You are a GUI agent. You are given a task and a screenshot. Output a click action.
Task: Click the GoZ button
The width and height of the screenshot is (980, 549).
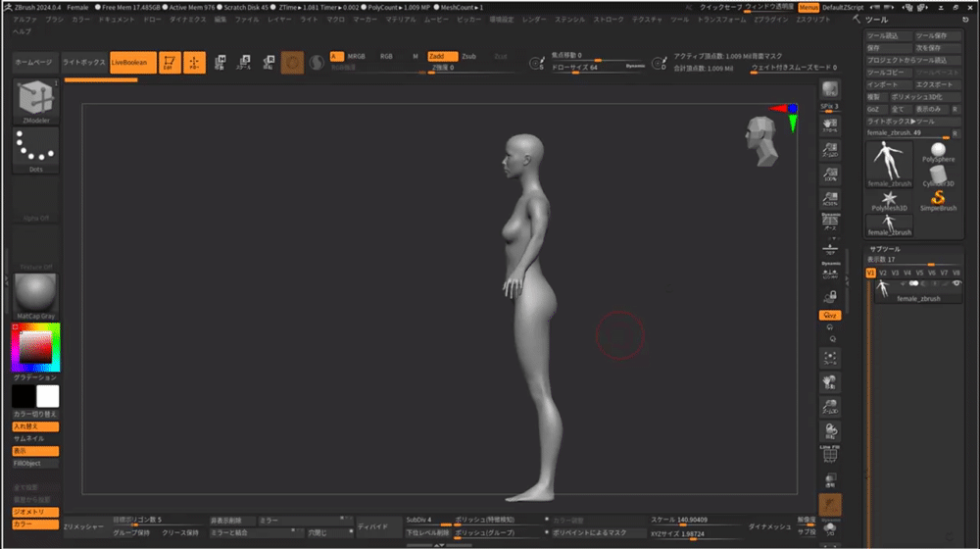875,109
